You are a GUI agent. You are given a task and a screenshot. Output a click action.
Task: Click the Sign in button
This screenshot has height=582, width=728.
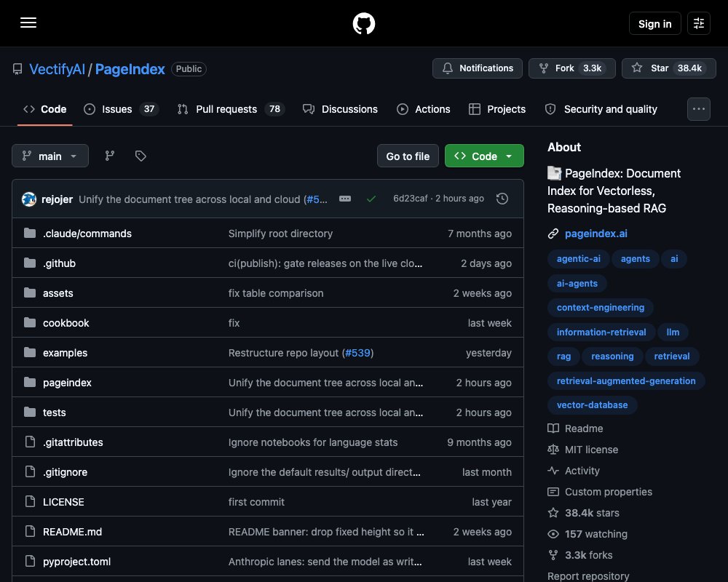[654, 24]
